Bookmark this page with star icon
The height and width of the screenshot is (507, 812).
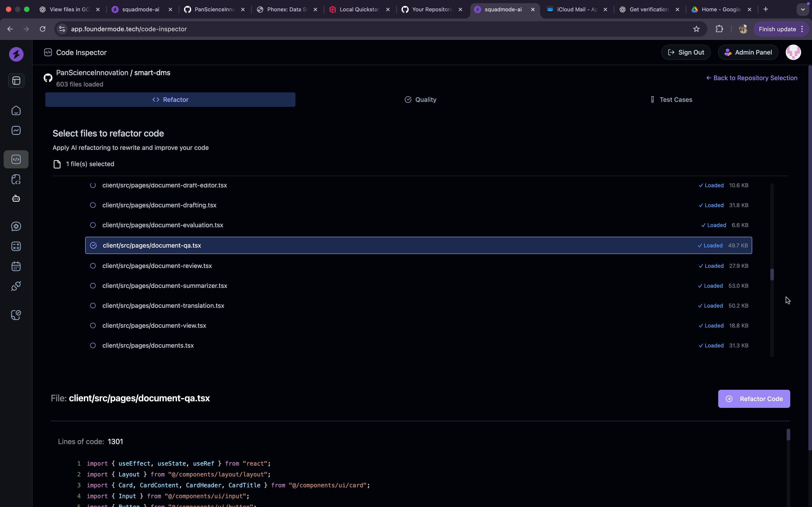pyautogui.click(x=696, y=29)
